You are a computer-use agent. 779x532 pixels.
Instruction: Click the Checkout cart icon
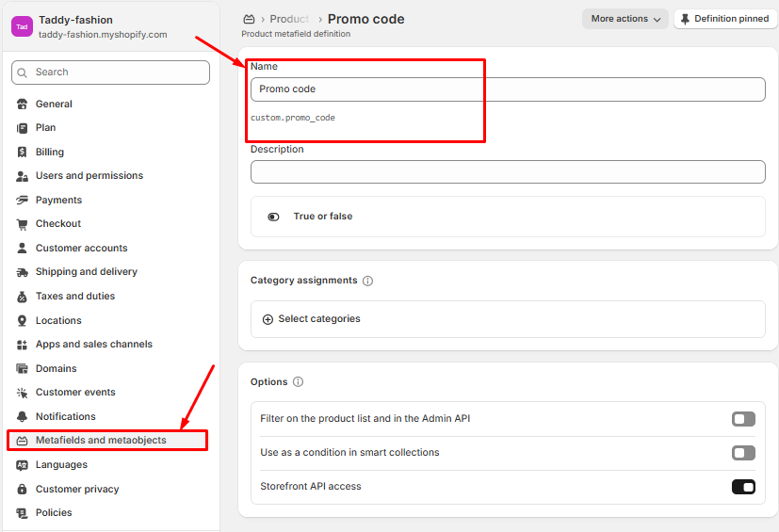23,224
